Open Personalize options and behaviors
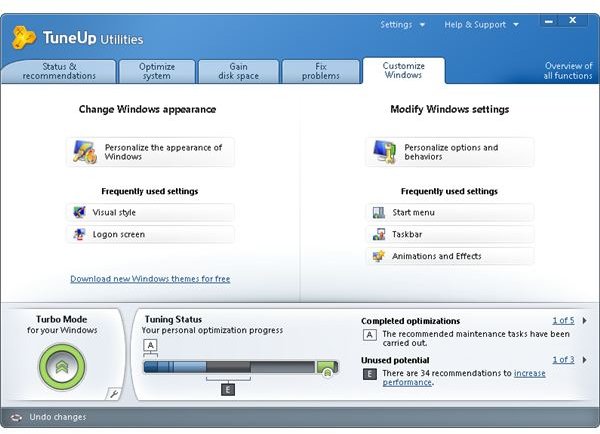Viewport: 600px width, 434px height. point(450,152)
